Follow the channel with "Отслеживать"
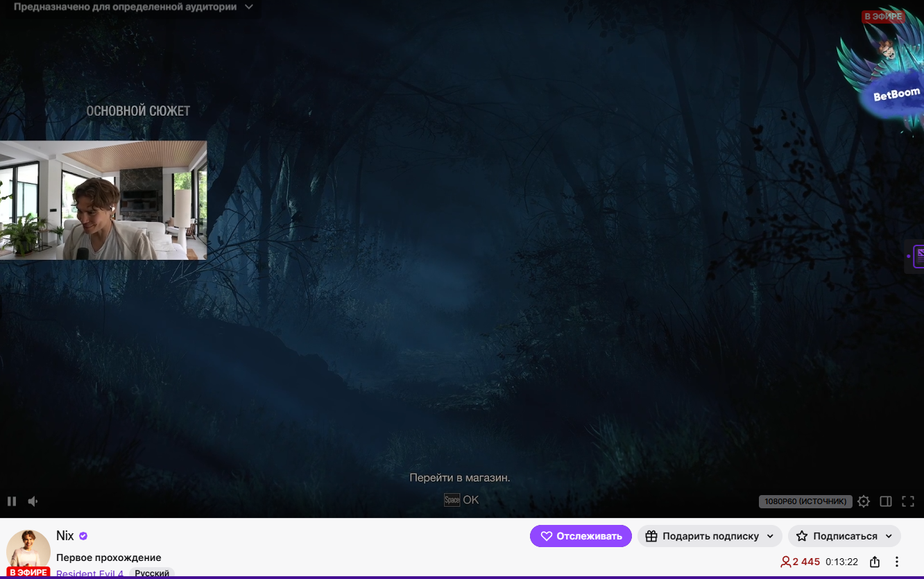 point(581,536)
